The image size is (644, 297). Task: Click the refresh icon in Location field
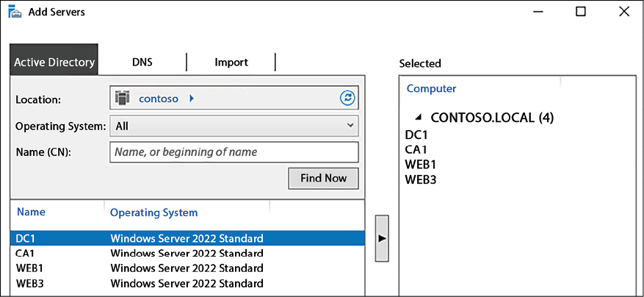point(347,99)
